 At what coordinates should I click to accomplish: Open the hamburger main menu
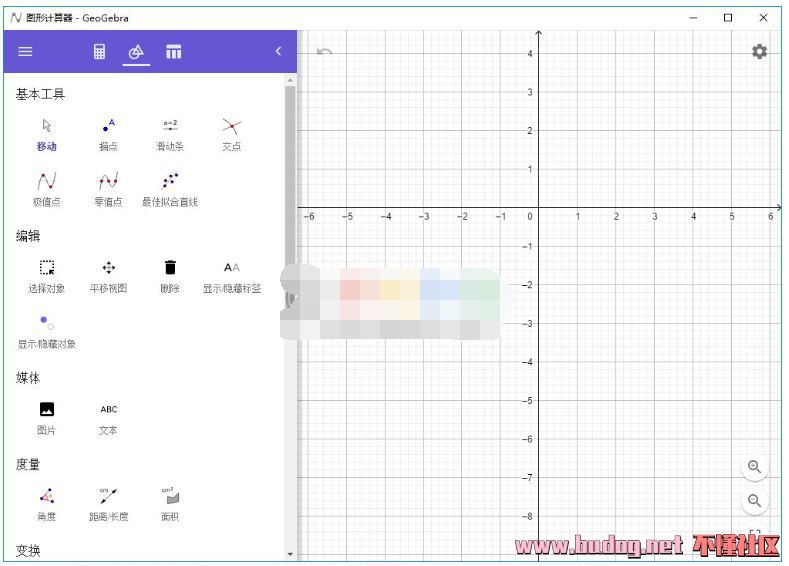point(25,51)
